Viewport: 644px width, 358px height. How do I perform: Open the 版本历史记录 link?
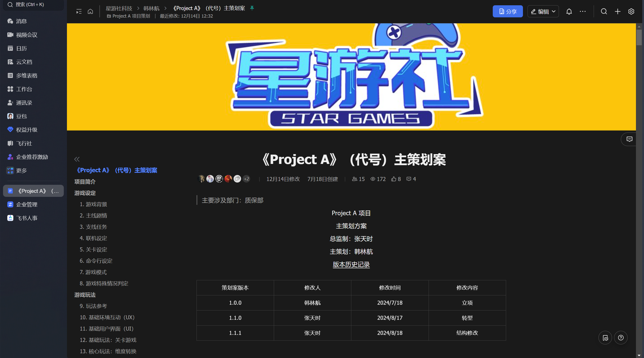click(x=351, y=264)
